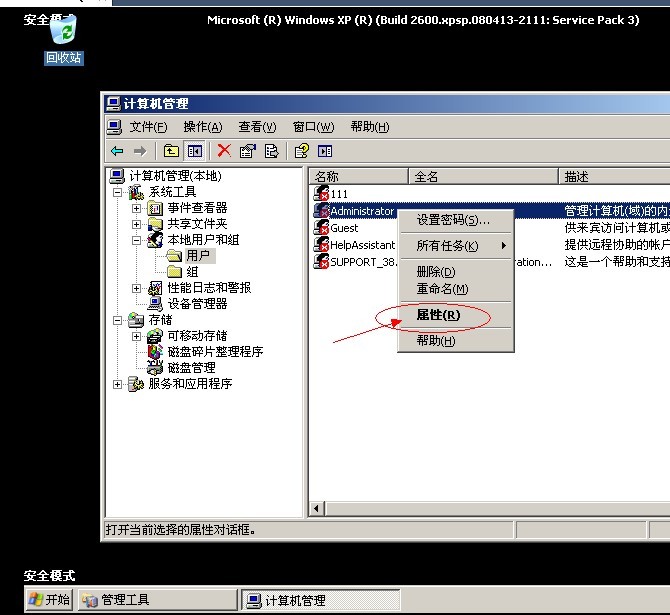
Task: Click the 111 user name text
Action: [339, 194]
